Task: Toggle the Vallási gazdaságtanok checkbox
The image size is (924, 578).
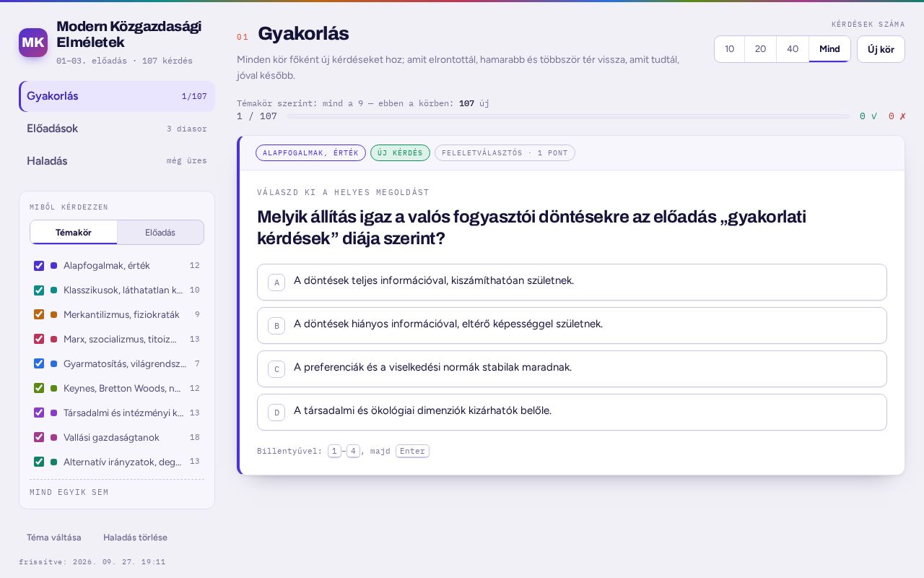Action: 39,437
